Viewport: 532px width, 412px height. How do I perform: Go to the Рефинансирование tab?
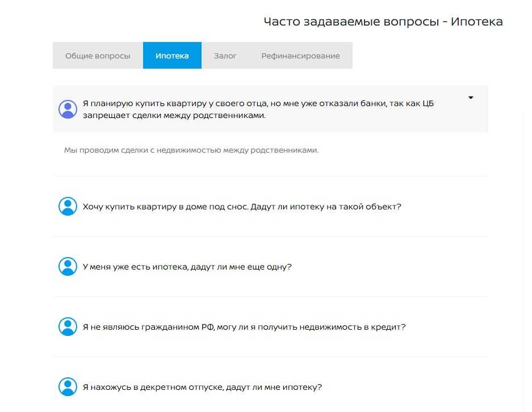300,56
